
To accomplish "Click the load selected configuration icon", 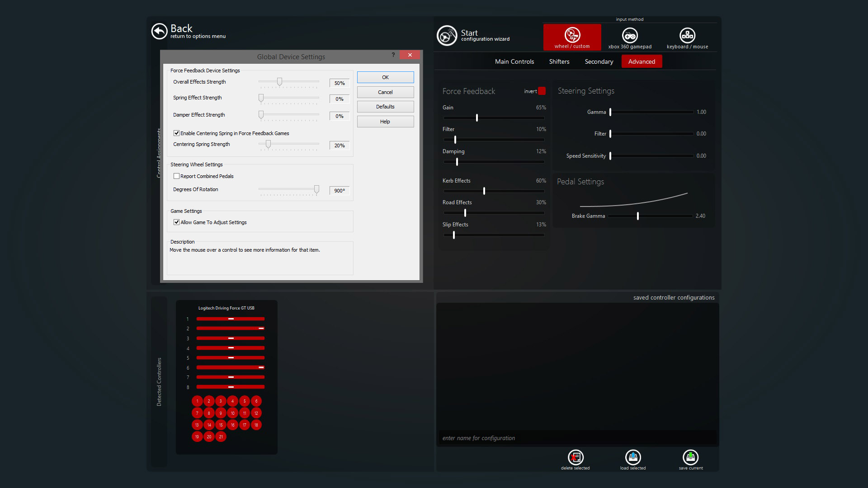I will [633, 457].
